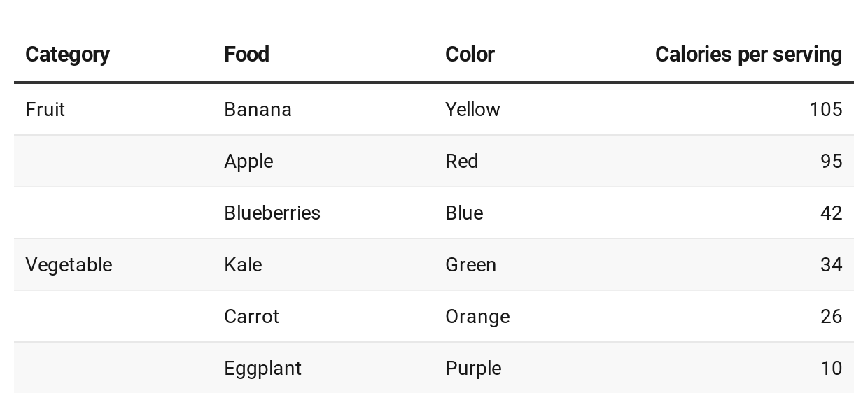Image resolution: width=868 pixels, height=407 pixels.
Task: Click the Color column header
Action: [x=470, y=55]
